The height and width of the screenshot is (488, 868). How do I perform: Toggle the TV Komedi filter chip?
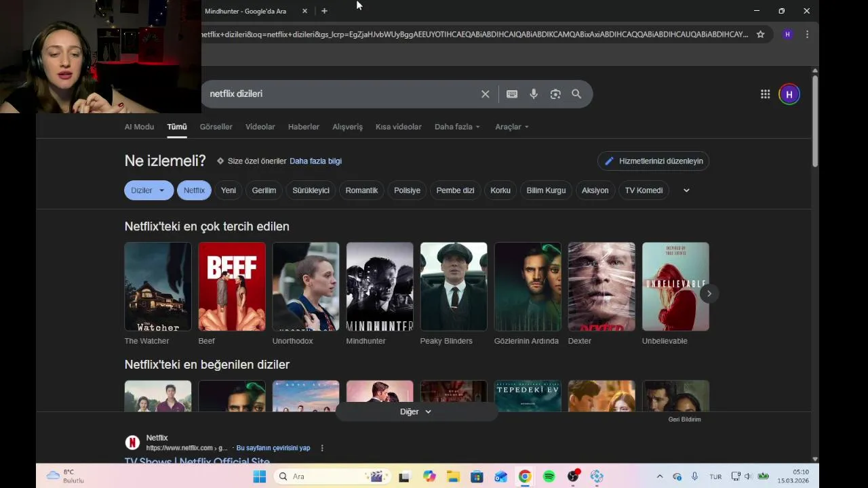pyautogui.click(x=644, y=190)
